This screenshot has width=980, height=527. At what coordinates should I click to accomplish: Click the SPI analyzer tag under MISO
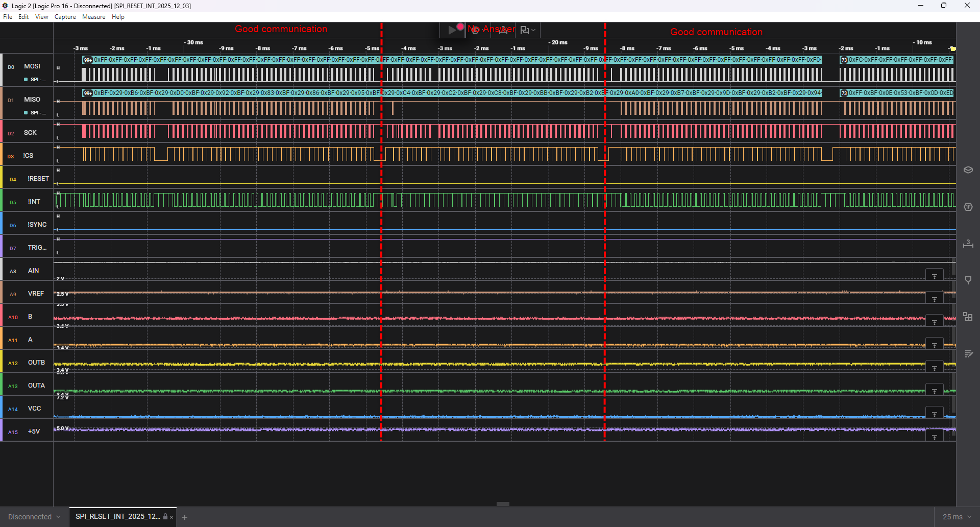point(35,113)
